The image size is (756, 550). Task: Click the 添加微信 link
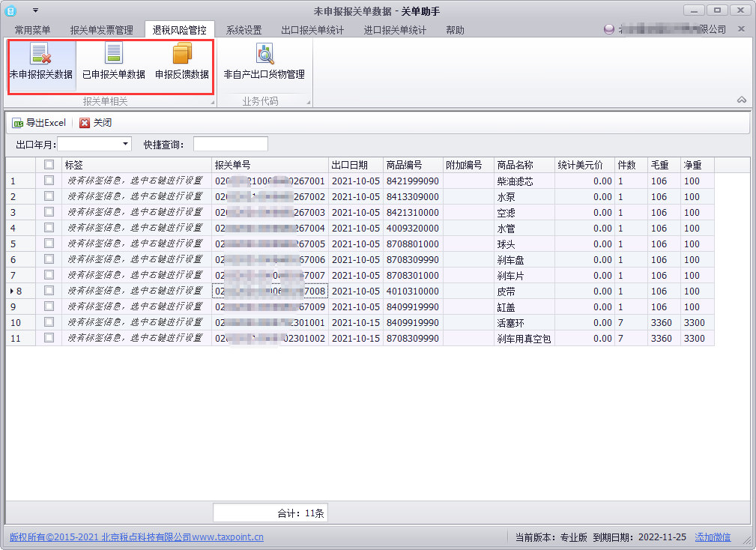pos(713,537)
